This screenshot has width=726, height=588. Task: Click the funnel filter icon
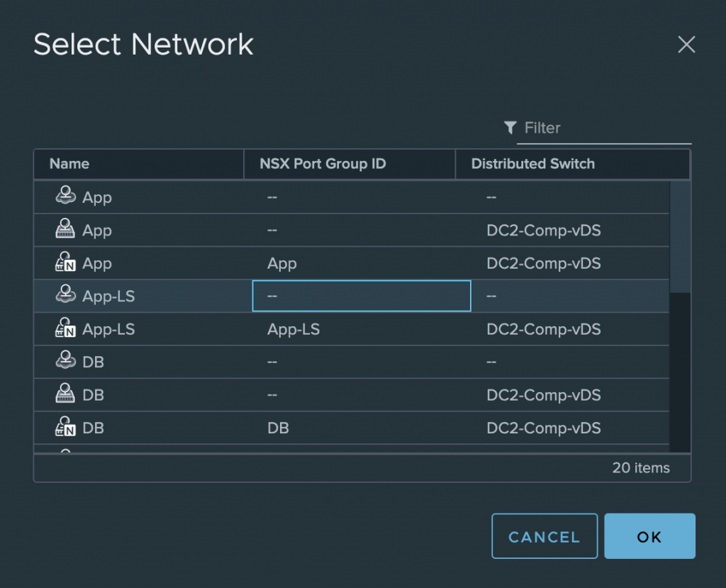(510, 128)
